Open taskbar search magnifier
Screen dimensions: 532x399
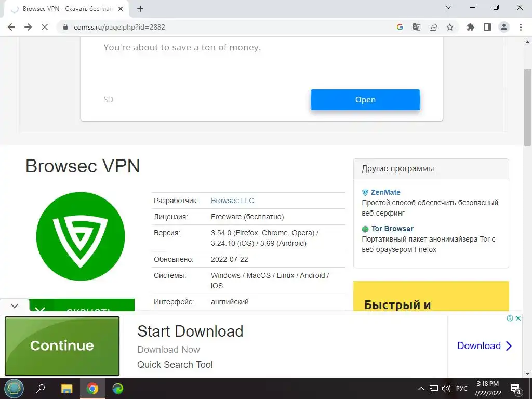tap(41, 389)
